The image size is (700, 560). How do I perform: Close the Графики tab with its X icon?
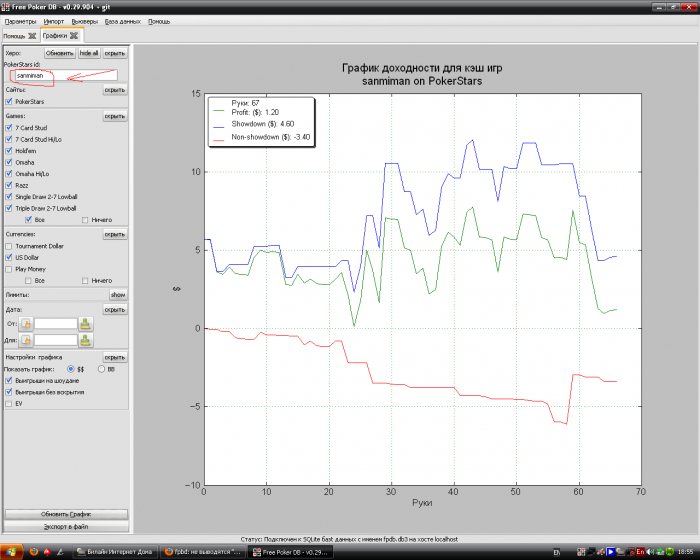tap(74, 35)
